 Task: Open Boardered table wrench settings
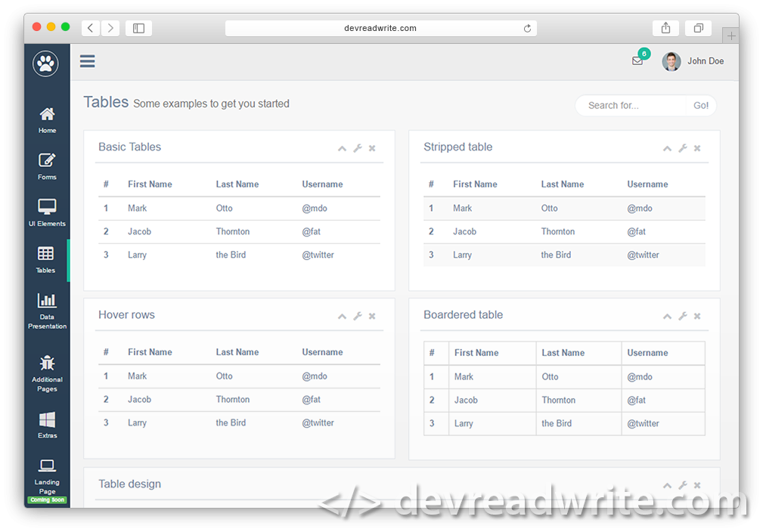point(683,316)
